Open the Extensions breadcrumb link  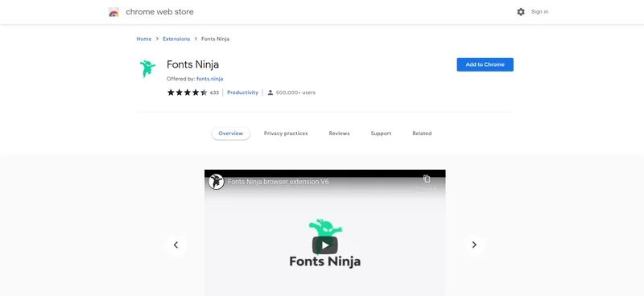coord(176,39)
